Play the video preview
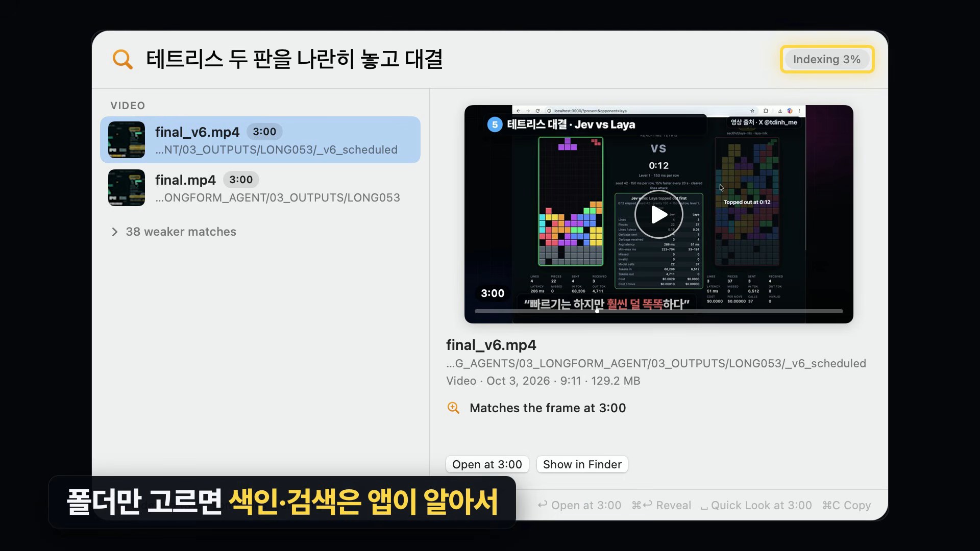Image resolution: width=980 pixels, height=551 pixels. (658, 215)
